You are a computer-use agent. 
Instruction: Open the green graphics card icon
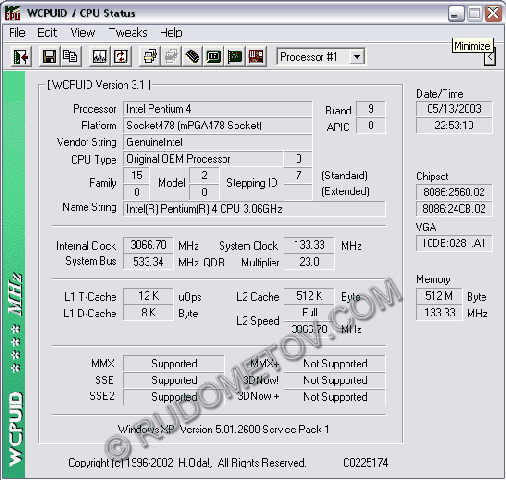(235, 57)
